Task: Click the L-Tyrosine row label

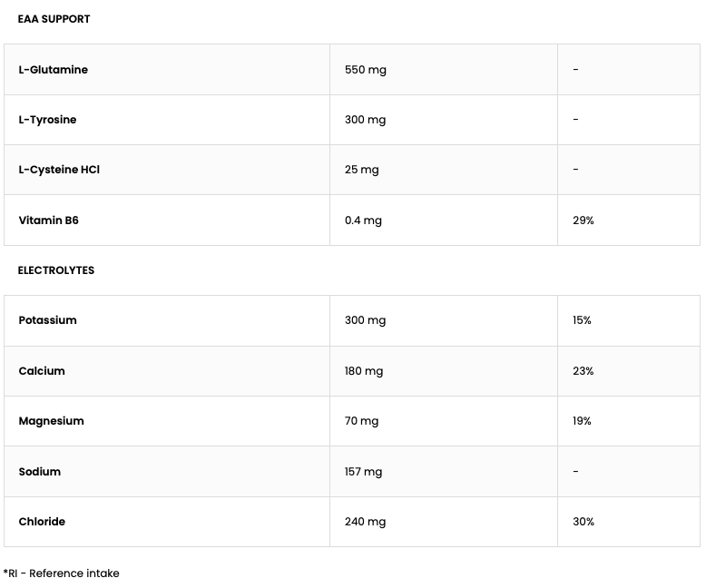Action: click(47, 120)
